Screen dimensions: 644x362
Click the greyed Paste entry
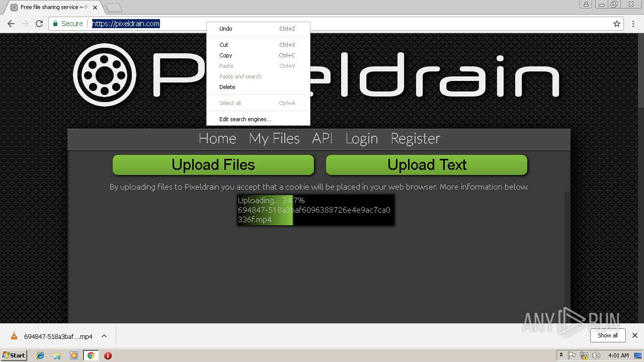[x=258, y=66]
